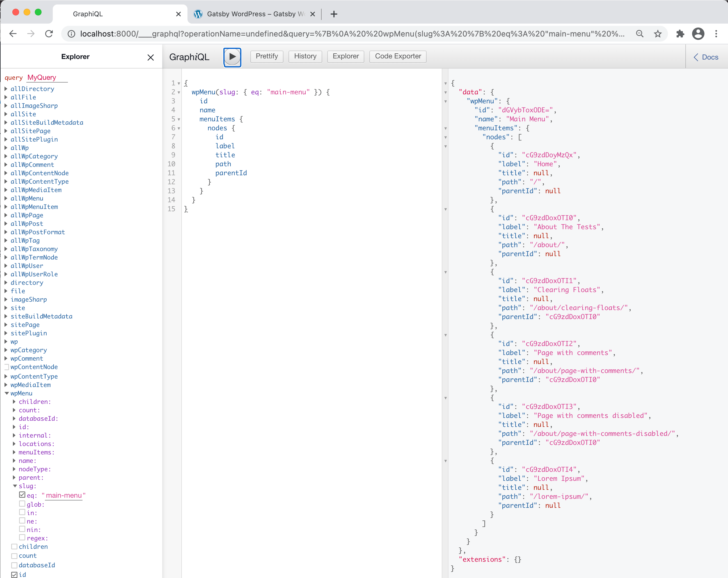Bookmark this page with star icon
728x578 pixels.
pyautogui.click(x=658, y=34)
